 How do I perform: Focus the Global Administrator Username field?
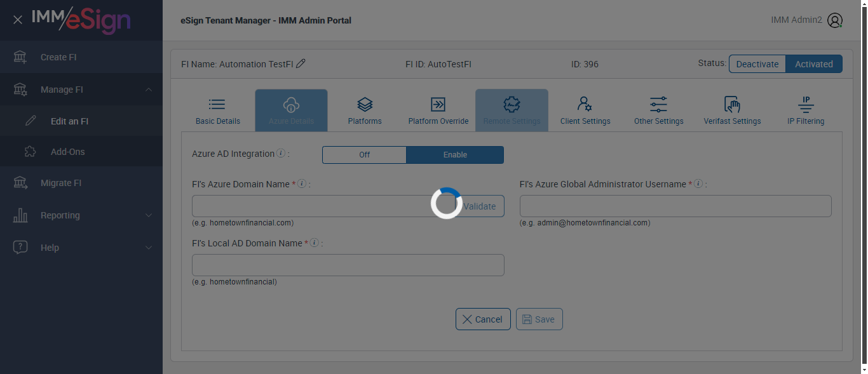pyautogui.click(x=675, y=206)
